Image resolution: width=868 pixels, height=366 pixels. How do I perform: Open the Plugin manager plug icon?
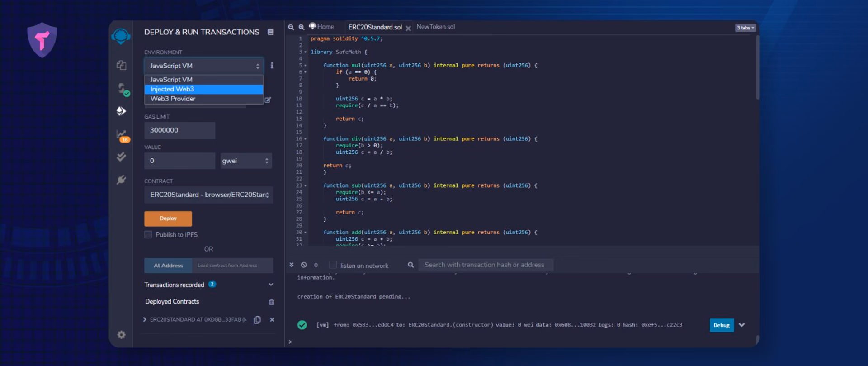(x=121, y=180)
